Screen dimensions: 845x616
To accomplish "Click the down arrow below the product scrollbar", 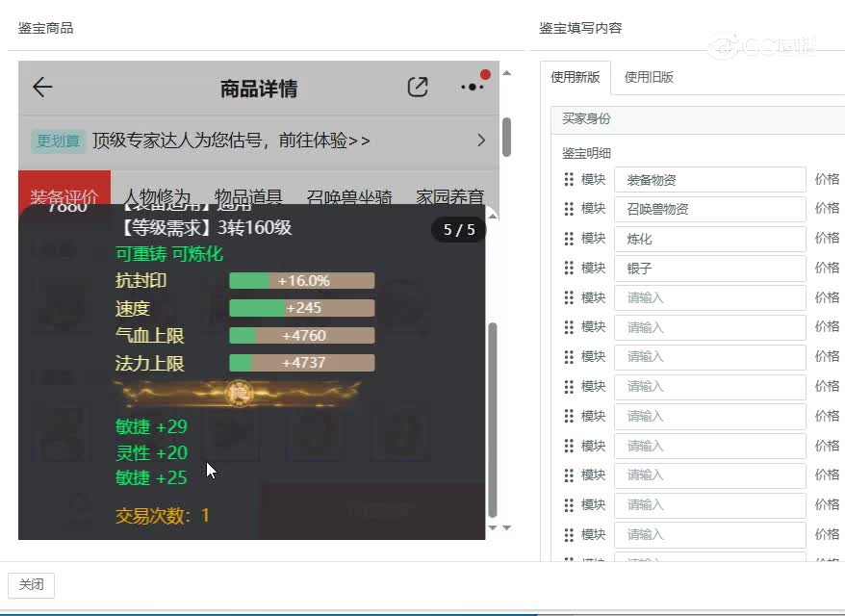I will [492, 528].
